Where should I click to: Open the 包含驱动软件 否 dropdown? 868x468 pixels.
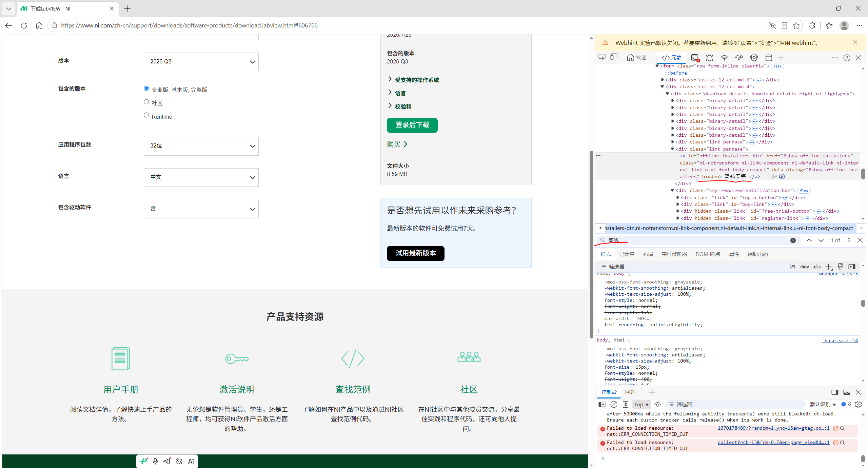[201, 209]
